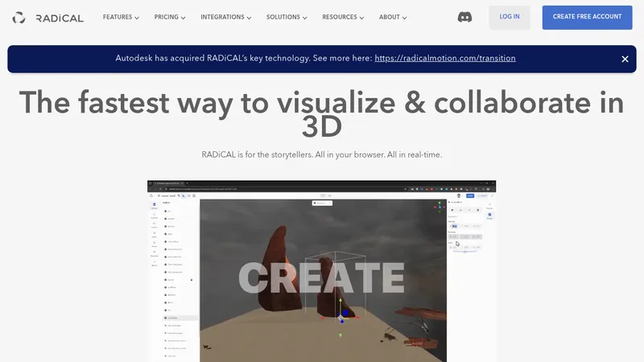Click the blue share button in demo toolbar

[470, 195]
